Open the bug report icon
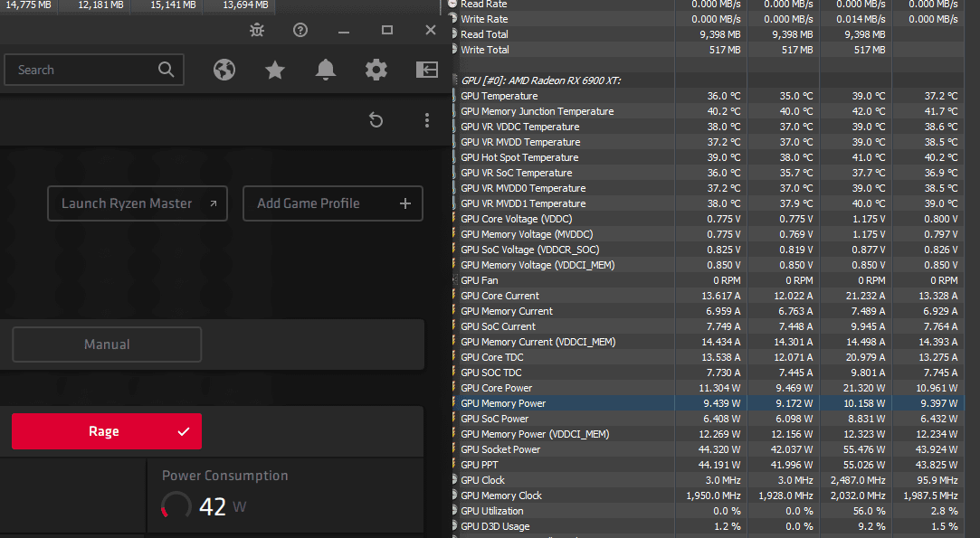Image resolution: width=980 pixels, height=538 pixels. click(x=257, y=30)
